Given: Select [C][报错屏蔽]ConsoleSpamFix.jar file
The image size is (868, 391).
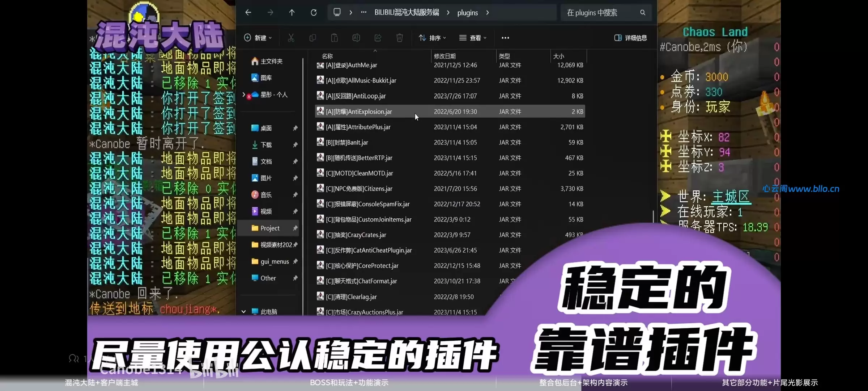Looking at the screenshot, I should (450, 204).
